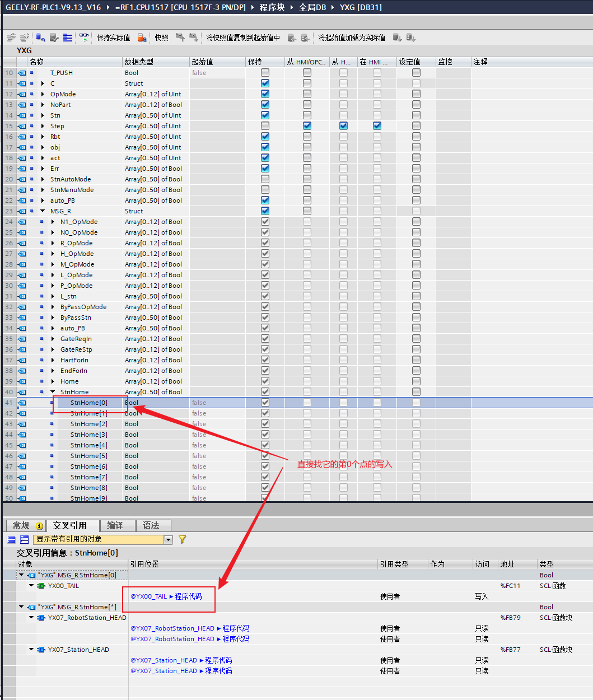Tick the 保持 checkbox for StnAutoMode
593x700 pixels.
click(265, 179)
